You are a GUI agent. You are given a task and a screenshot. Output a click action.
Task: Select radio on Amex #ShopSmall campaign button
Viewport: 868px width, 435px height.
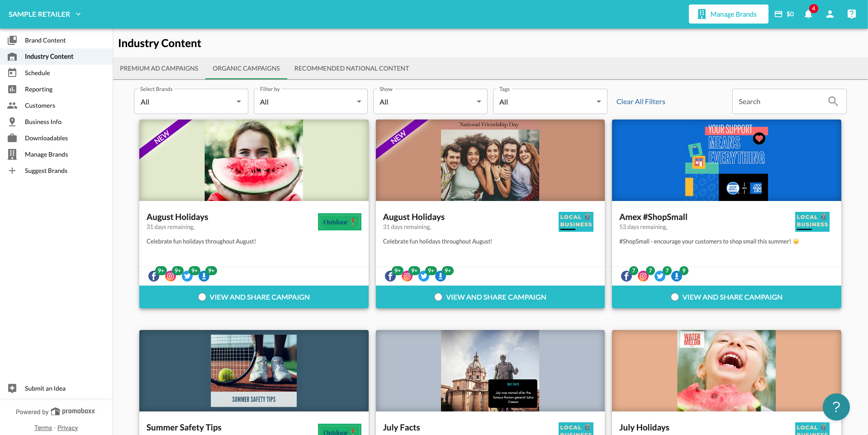pyautogui.click(x=675, y=297)
